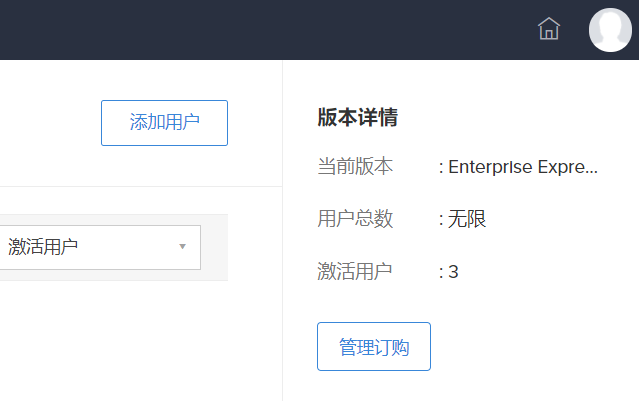Screen dimensions: 639x401
Task: Select the 用户总数 label
Action: point(355,219)
